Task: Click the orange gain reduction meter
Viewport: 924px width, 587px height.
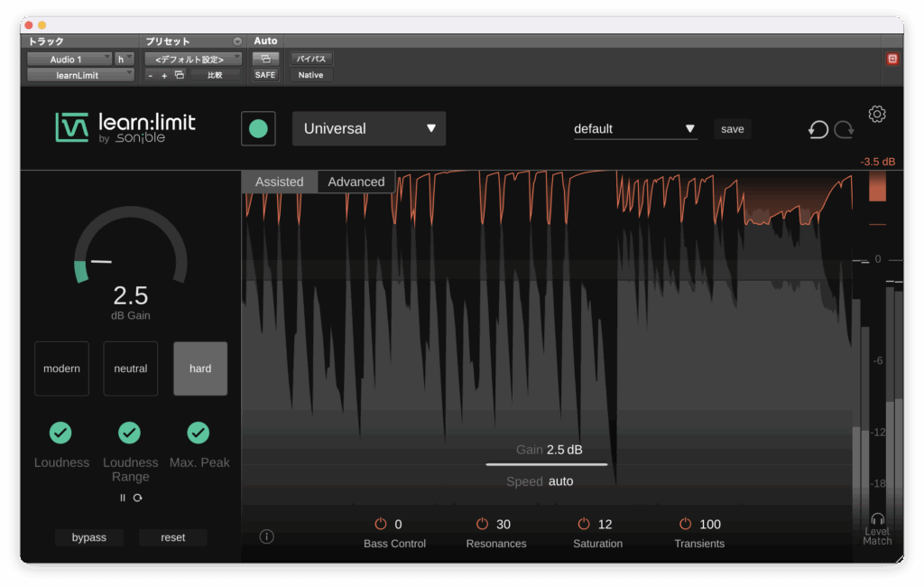Action: click(877, 186)
